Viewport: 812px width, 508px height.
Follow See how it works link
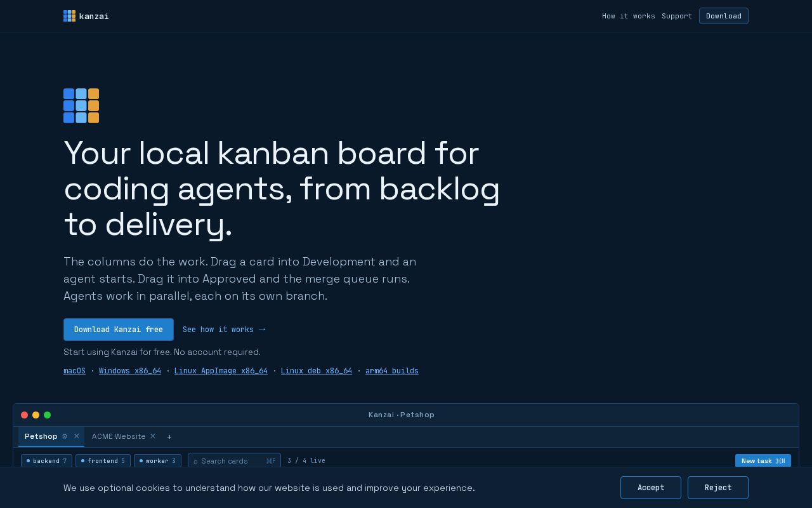(x=224, y=330)
